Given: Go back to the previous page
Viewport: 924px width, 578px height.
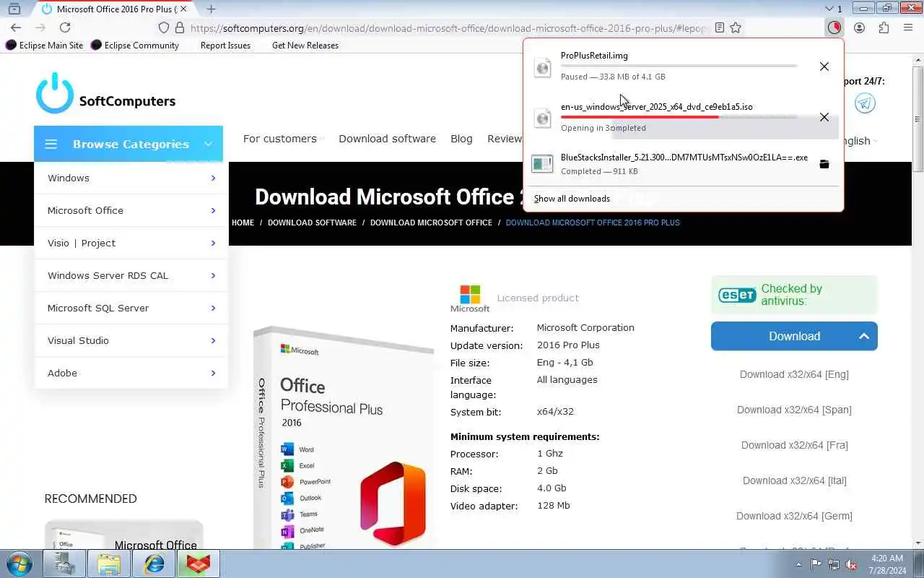Looking at the screenshot, I should click(x=16, y=27).
